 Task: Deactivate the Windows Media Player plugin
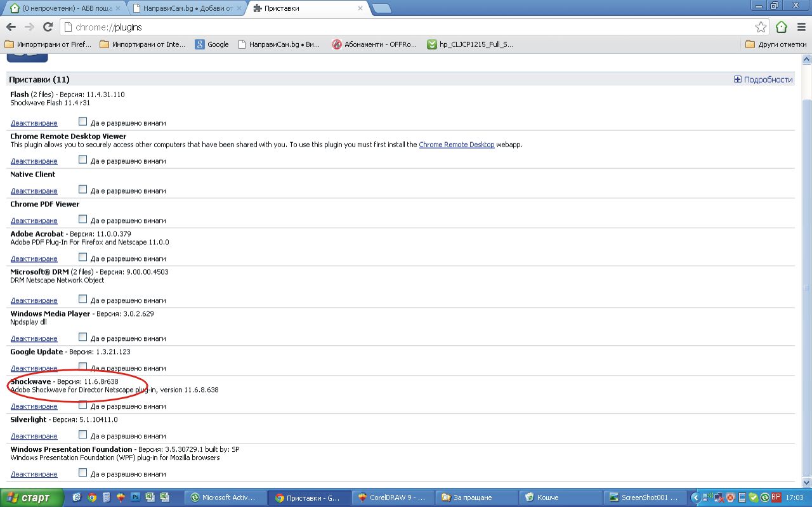pos(34,339)
